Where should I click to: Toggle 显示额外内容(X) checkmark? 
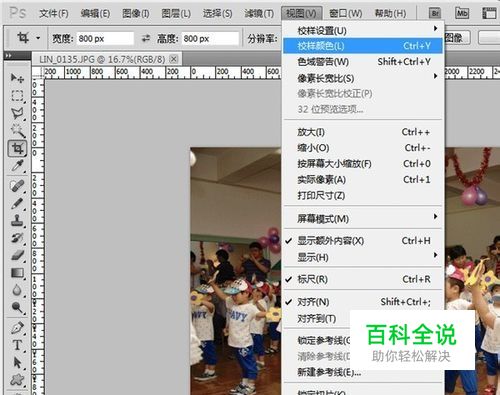pos(363,241)
